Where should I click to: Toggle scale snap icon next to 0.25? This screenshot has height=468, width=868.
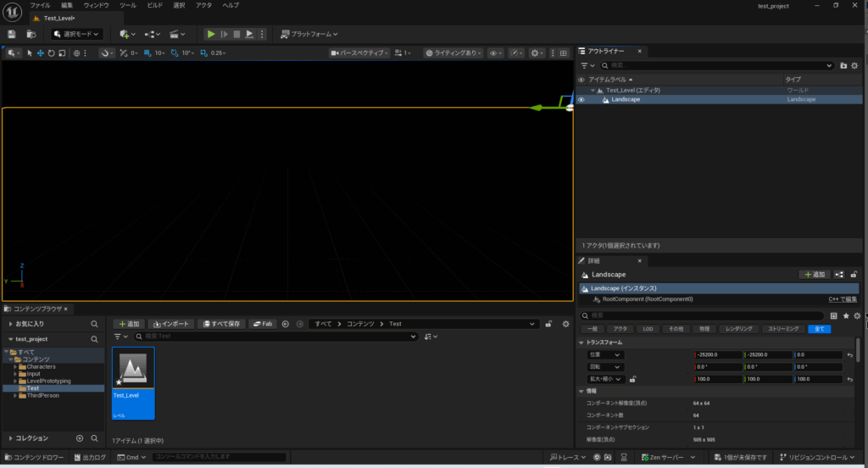(x=203, y=53)
